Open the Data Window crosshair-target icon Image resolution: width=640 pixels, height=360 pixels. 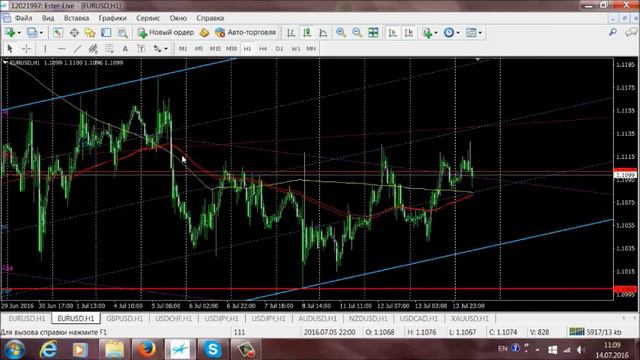(x=74, y=33)
